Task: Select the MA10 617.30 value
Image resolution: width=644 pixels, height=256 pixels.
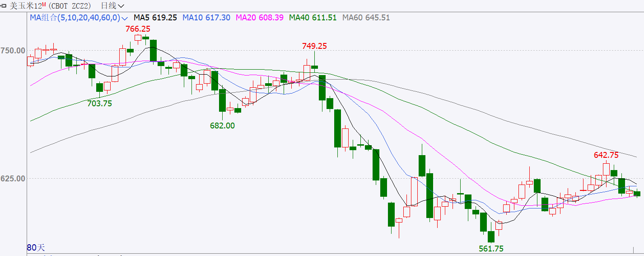Action: coord(206,18)
